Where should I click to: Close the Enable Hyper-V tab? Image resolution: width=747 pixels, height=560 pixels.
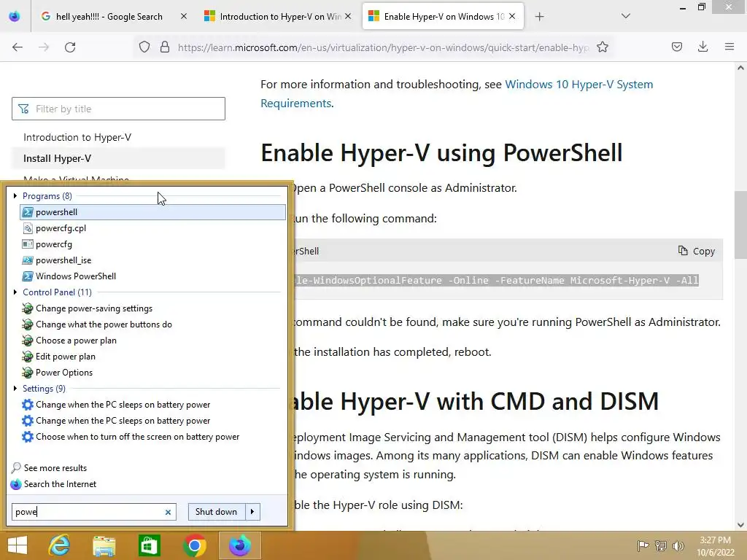[512, 17]
